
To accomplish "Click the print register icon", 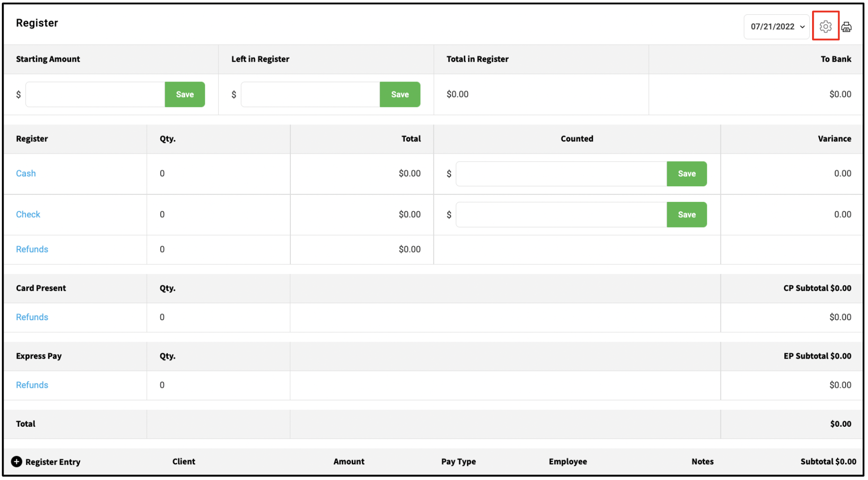I will (x=846, y=27).
